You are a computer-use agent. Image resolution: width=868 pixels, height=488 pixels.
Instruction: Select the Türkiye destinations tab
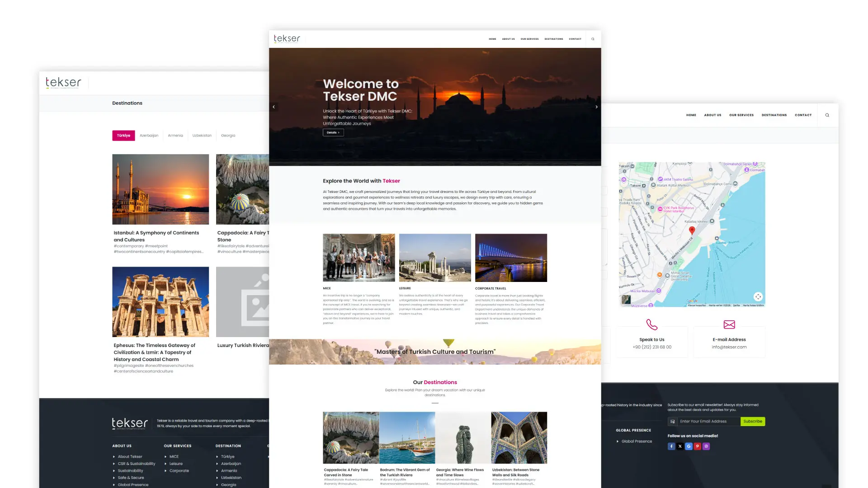coord(123,136)
